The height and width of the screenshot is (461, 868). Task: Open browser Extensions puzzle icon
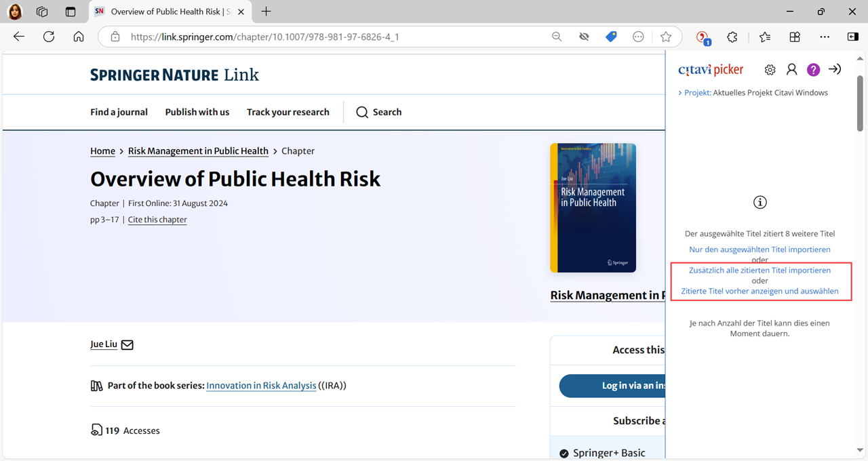[732, 37]
